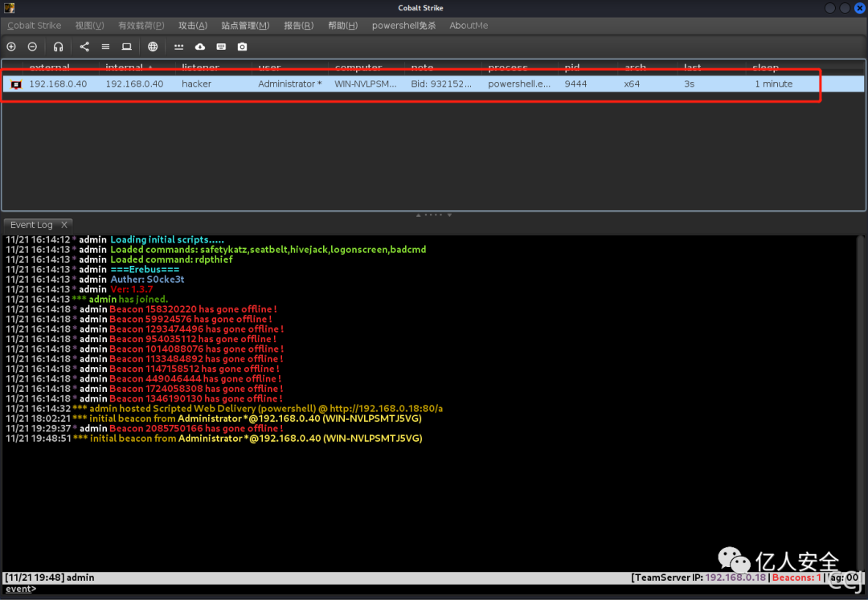View screenshots with the camera icon
This screenshot has width=868, height=600.
click(x=242, y=47)
